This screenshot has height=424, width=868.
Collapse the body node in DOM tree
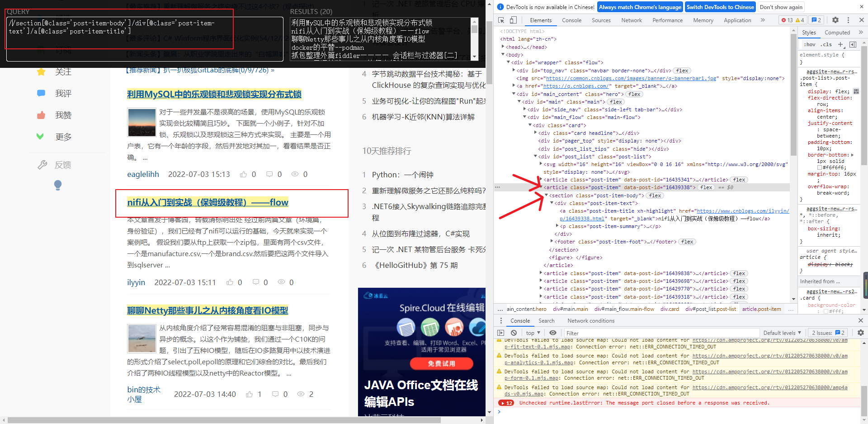[x=503, y=54]
